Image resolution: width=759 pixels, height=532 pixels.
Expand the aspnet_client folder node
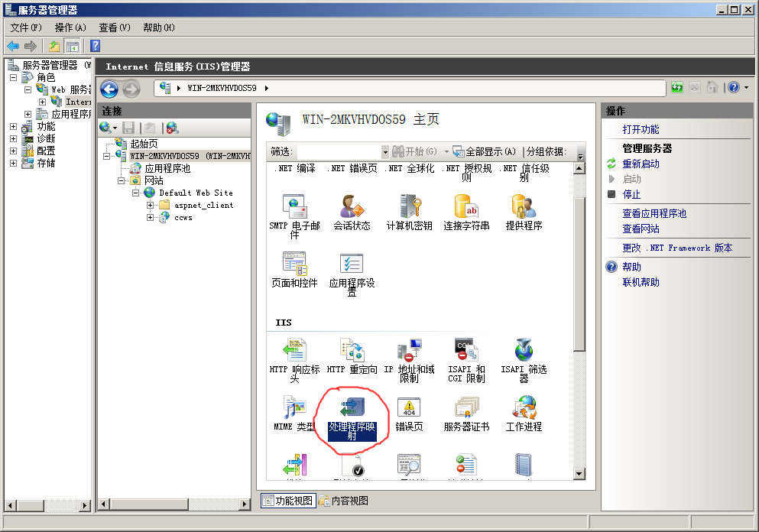(151, 206)
